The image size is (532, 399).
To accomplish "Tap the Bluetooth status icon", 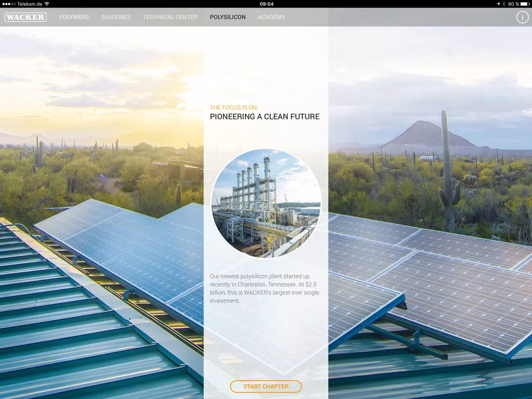I will [x=504, y=4].
